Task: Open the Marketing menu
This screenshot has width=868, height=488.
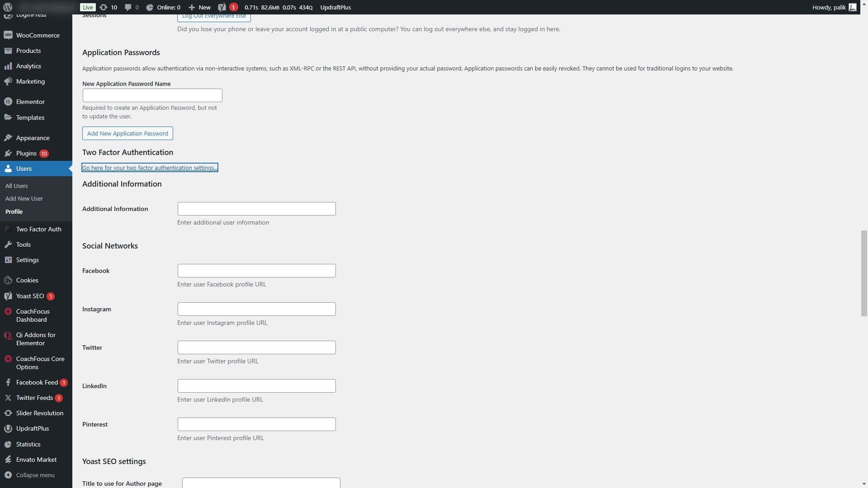Action: pos(30,81)
